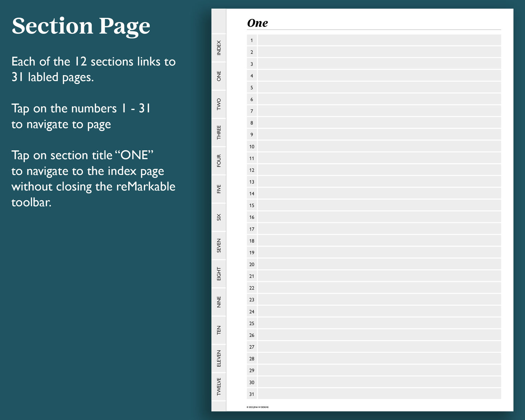Open the INDEX side tab
The width and height of the screenshot is (525, 420).
point(219,48)
